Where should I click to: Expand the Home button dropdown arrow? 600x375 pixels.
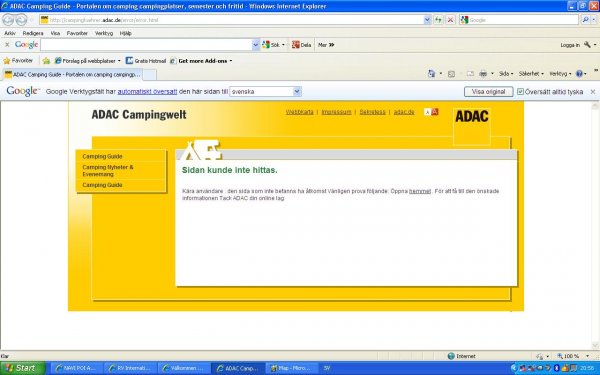click(440, 73)
